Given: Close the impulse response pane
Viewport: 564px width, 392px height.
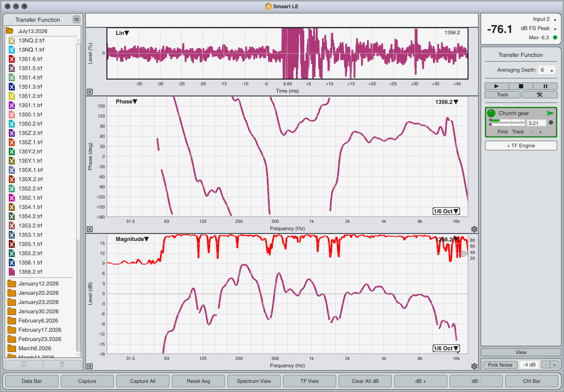Looking at the screenshot, I should coord(90,92).
